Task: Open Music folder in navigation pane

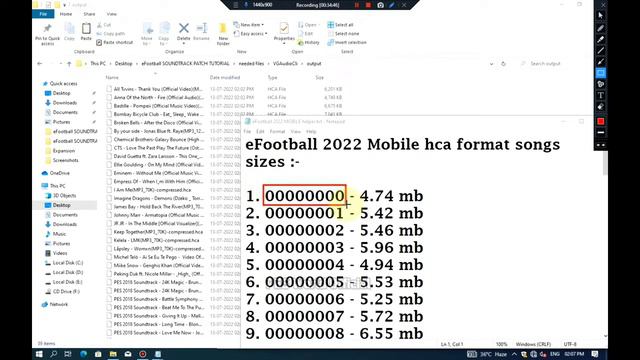Action: point(59,234)
